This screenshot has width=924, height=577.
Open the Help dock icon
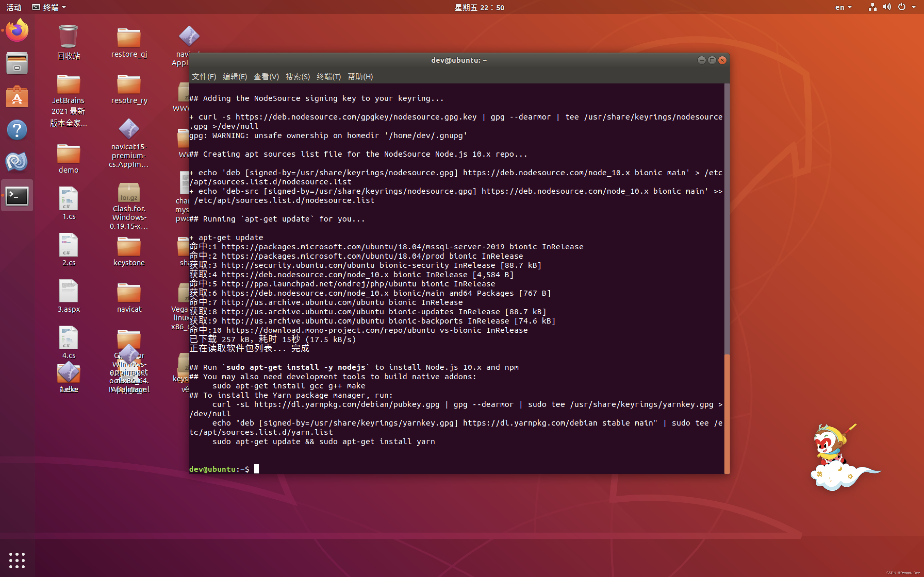(x=17, y=130)
